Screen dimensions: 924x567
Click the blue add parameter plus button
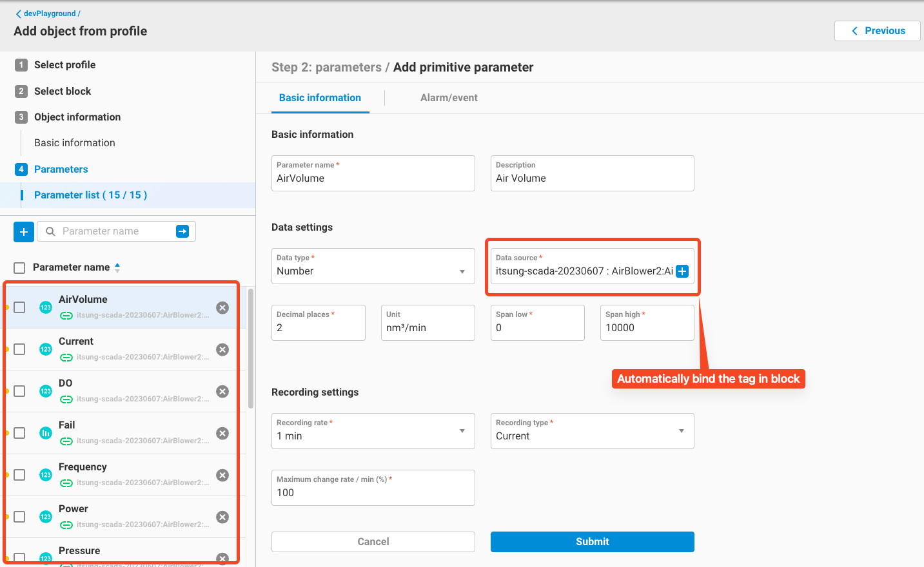pyautogui.click(x=24, y=232)
